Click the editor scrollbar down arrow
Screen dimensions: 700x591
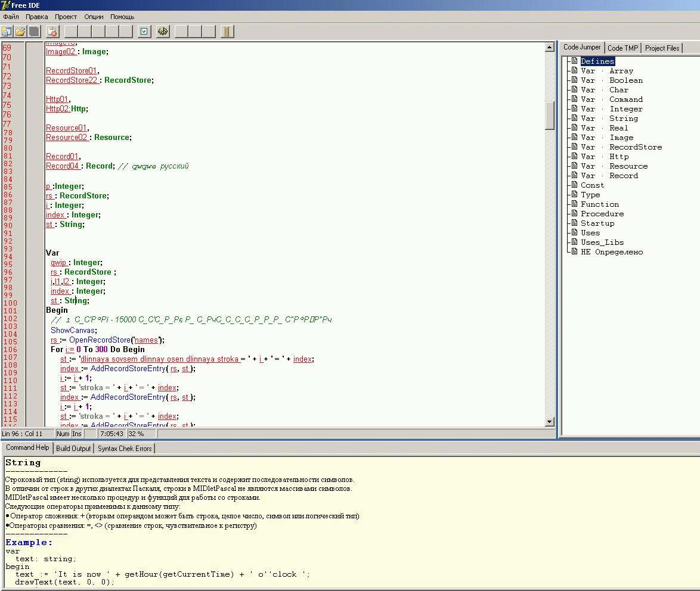[x=550, y=422]
